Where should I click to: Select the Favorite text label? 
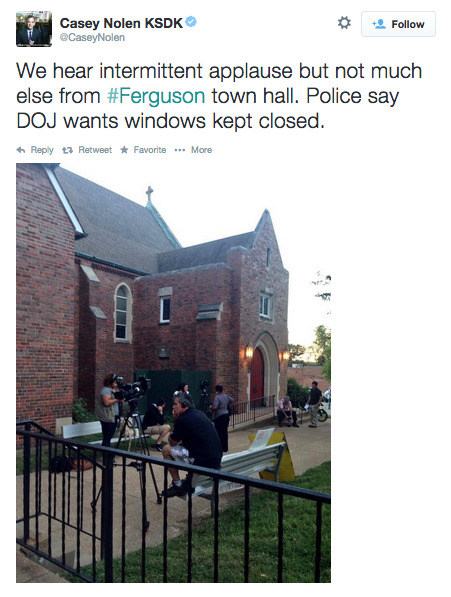pyautogui.click(x=150, y=150)
